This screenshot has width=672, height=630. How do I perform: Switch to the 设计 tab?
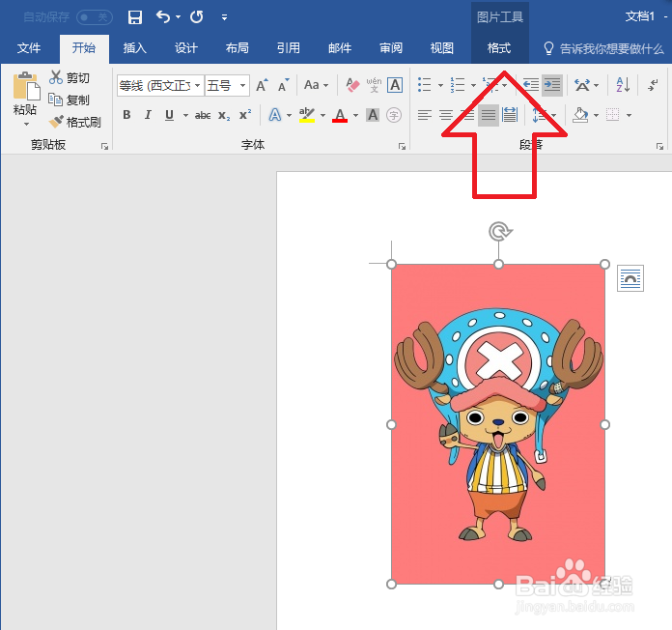click(186, 47)
